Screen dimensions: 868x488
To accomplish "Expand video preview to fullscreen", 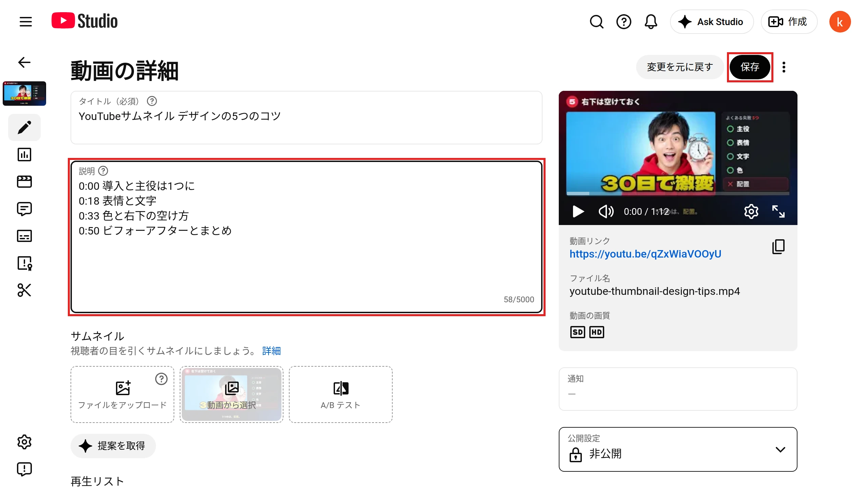I will [778, 211].
